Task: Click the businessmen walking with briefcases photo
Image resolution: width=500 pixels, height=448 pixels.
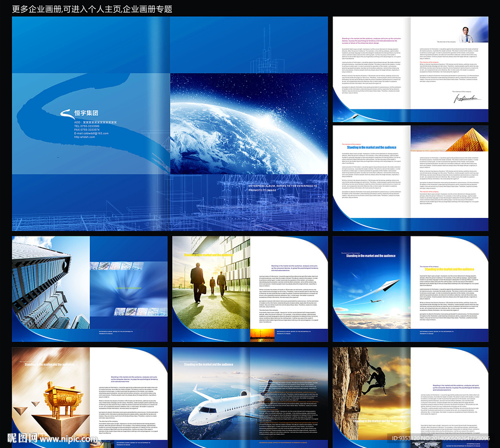Action: tap(211, 282)
